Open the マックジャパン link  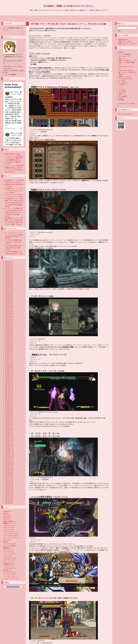click(x=123, y=83)
